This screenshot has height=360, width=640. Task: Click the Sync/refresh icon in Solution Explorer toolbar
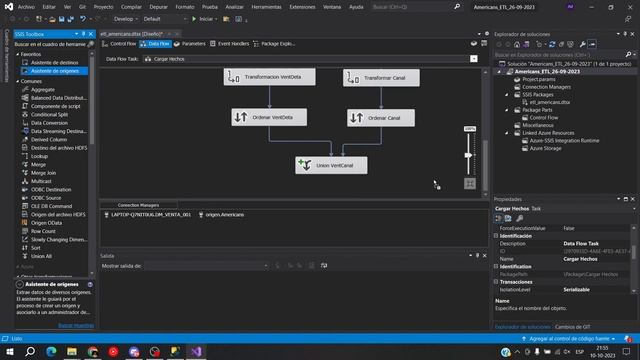pos(552,44)
